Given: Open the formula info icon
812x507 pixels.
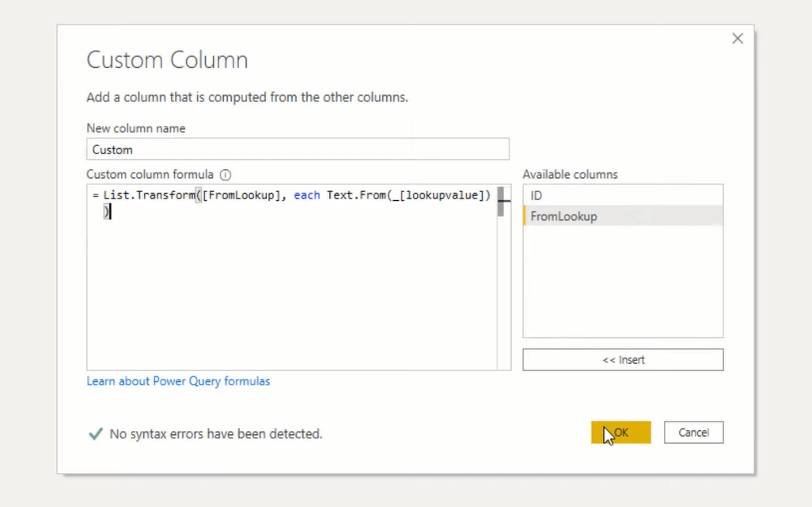Looking at the screenshot, I should click(226, 175).
